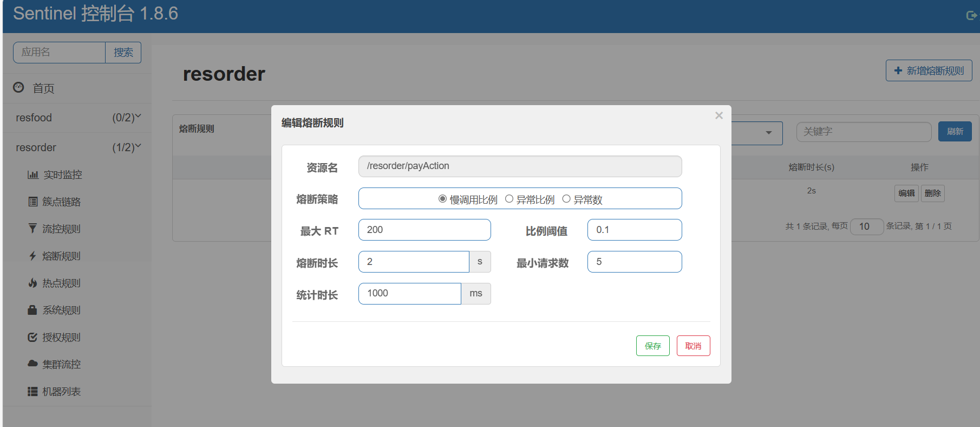Click the logout icon in the header
This screenshot has width=980, height=427.
[971, 16]
